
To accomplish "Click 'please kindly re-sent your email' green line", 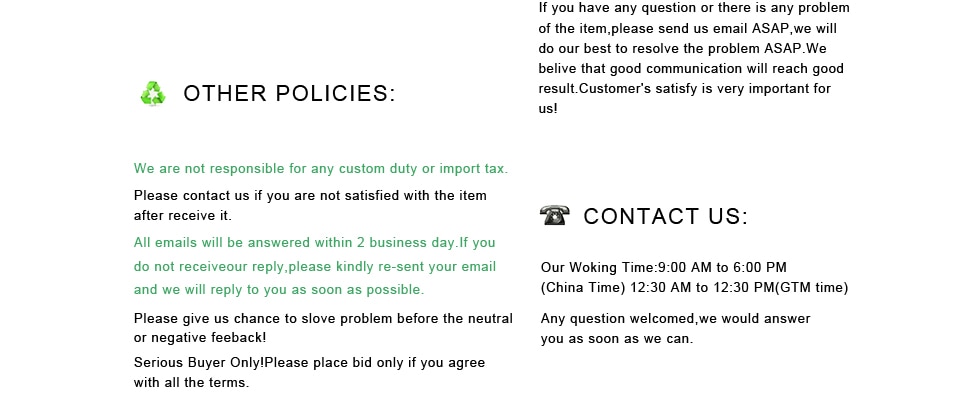I will [315, 267].
